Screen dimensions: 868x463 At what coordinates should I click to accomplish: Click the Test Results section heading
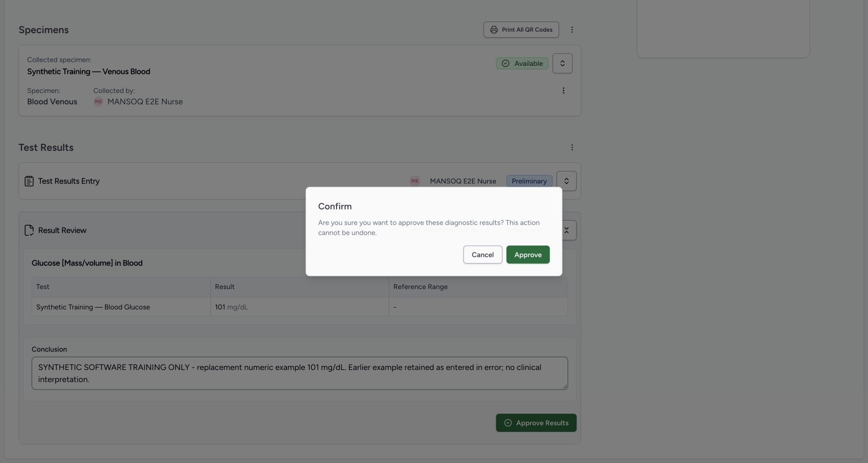pos(46,147)
